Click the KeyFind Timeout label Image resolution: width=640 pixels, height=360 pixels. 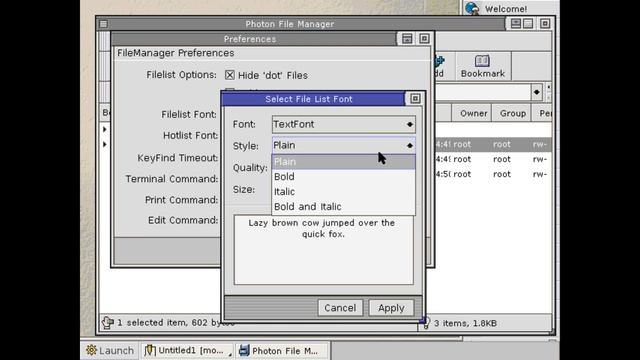pyautogui.click(x=178, y=158)
